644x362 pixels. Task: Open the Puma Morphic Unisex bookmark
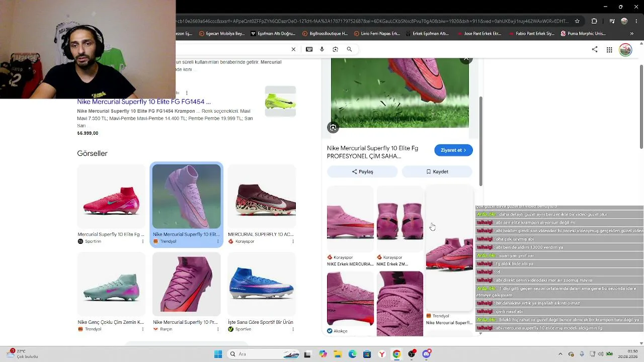583,34
